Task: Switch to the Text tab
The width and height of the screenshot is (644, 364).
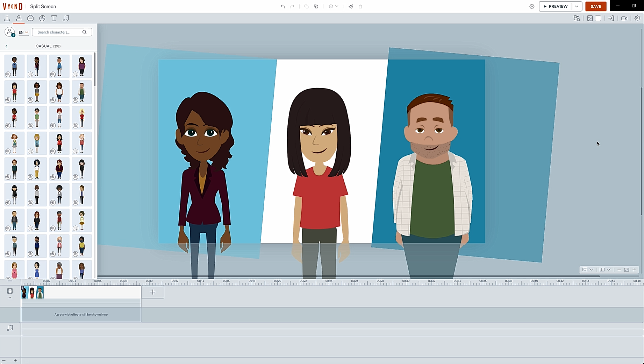Action: (x=54, y=18)
